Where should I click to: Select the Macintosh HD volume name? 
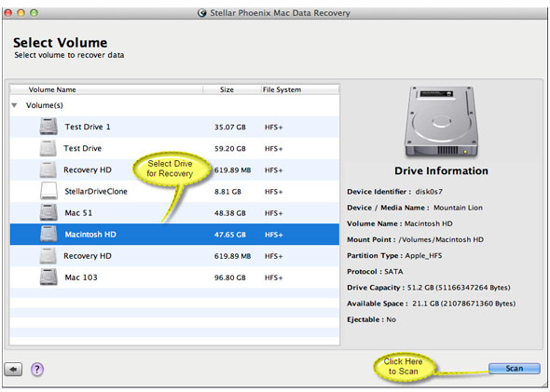[x=90, y=235]
